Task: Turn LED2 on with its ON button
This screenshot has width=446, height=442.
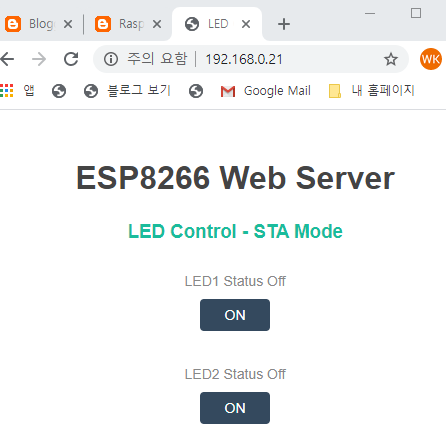Action: point(235,408)
